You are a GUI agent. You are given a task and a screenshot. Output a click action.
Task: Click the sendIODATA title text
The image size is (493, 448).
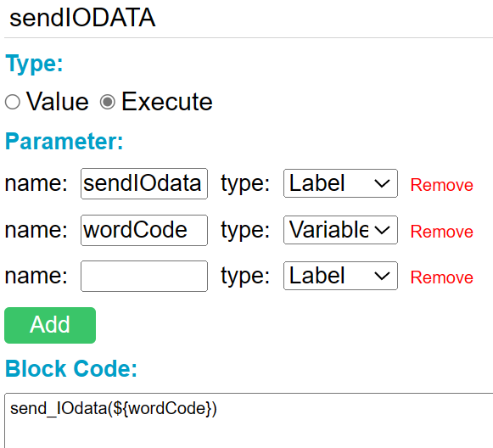82,18
